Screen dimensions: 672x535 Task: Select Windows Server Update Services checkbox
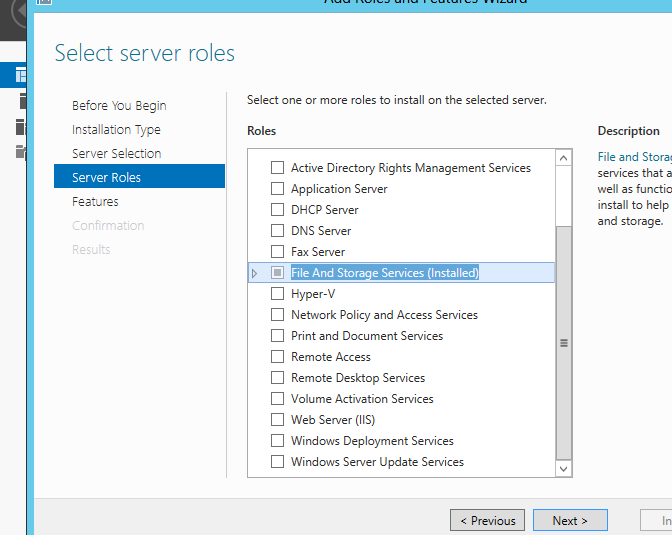[x=277, y=462]
